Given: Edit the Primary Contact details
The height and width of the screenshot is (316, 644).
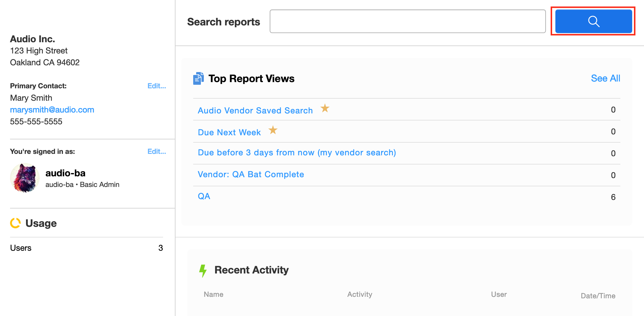Looking at the screenshot, I should click(x=157, y=86).
